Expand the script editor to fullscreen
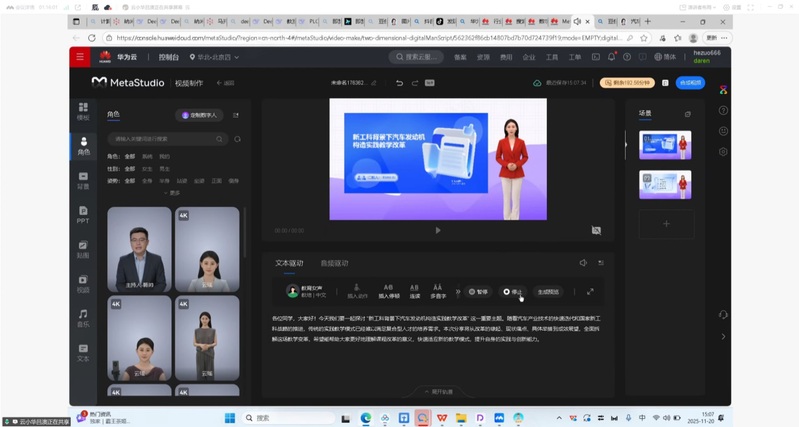The image size is (799, 427). [590, 291]
